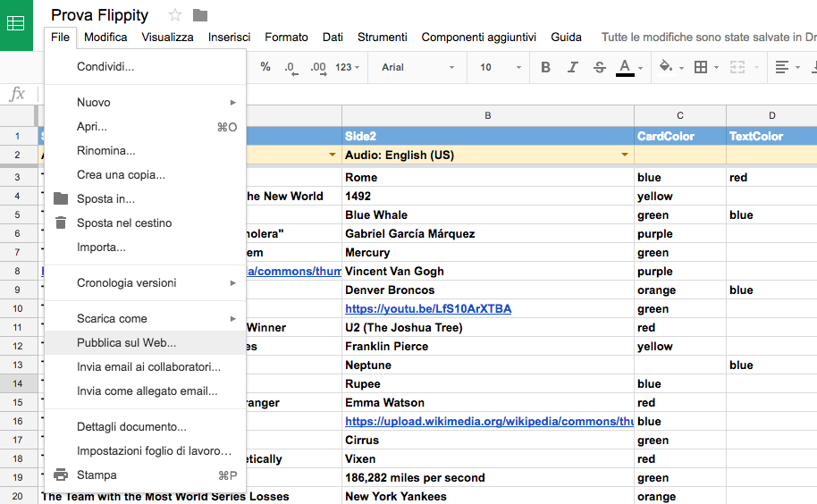This screenshot has height=504, width=817.
Task: Toggle italic formatting
Action: [x=573, y=67]
